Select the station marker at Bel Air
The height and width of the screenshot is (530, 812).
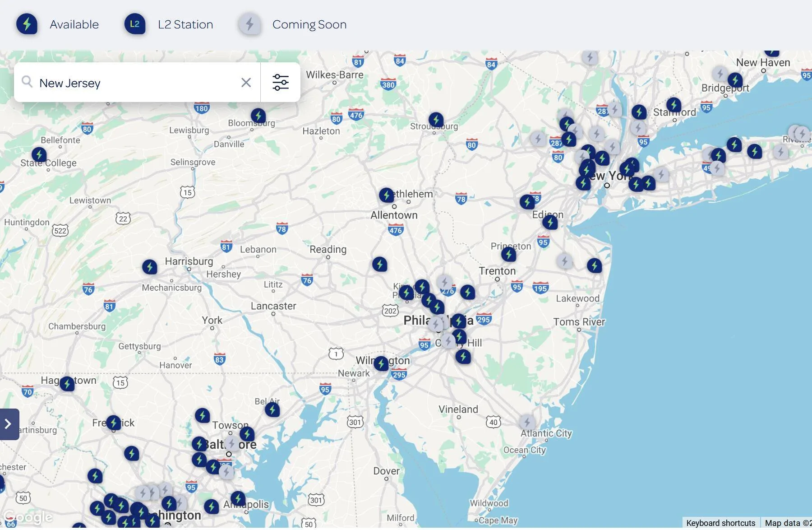point(272,410)
